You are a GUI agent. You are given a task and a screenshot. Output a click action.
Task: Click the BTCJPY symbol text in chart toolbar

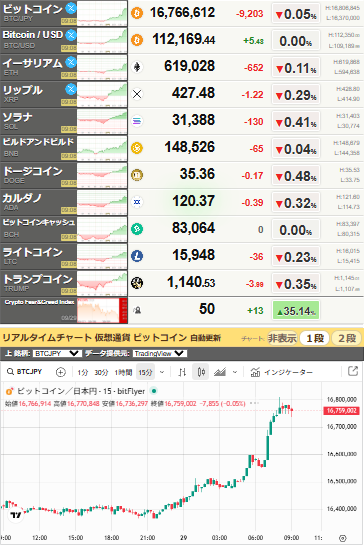(x=29, y=372)
